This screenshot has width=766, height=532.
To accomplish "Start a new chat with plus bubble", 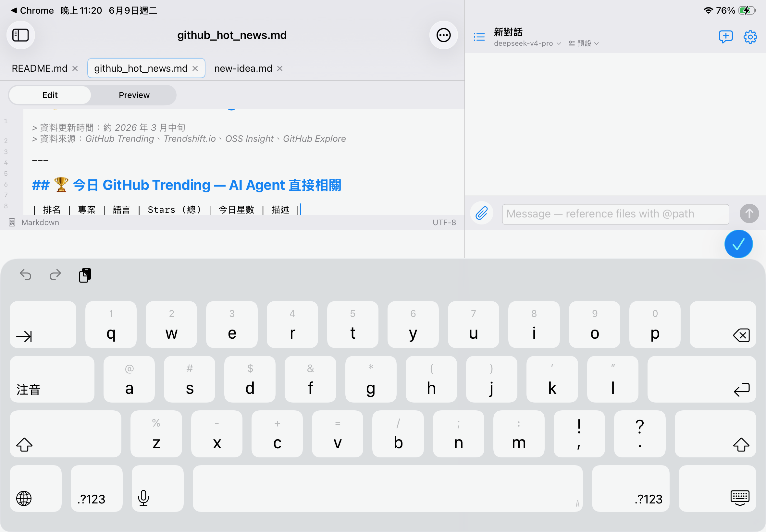I will click(725, 37).
